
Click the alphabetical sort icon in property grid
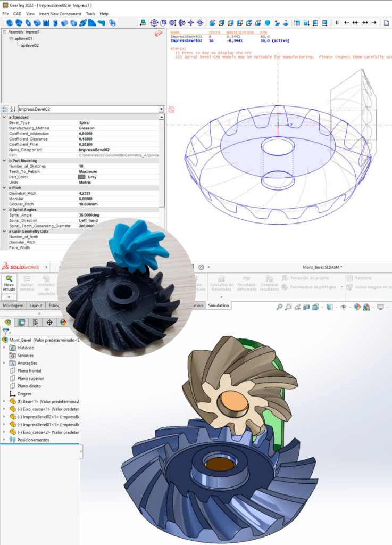[13, 109]
